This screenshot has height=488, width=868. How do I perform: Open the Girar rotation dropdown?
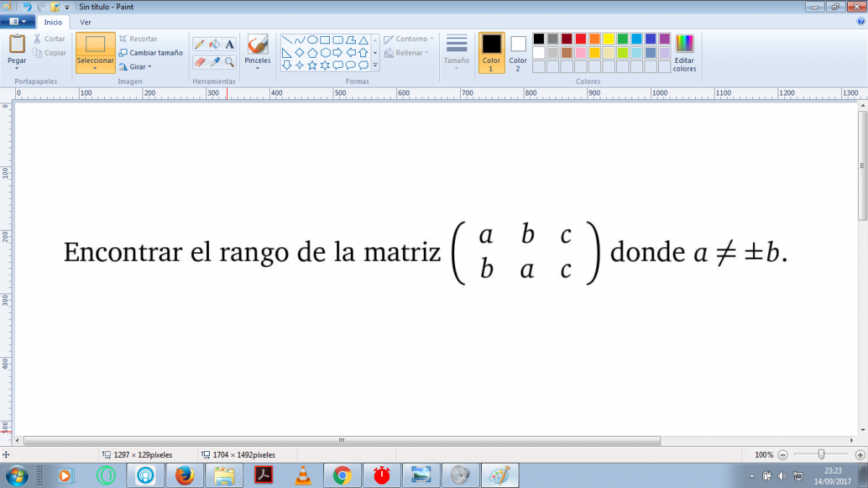135,67
